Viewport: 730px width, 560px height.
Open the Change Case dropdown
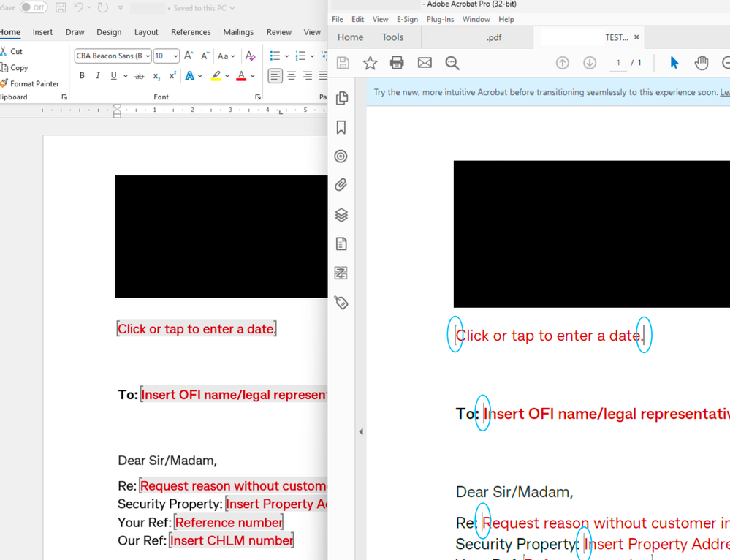[227, 56]
